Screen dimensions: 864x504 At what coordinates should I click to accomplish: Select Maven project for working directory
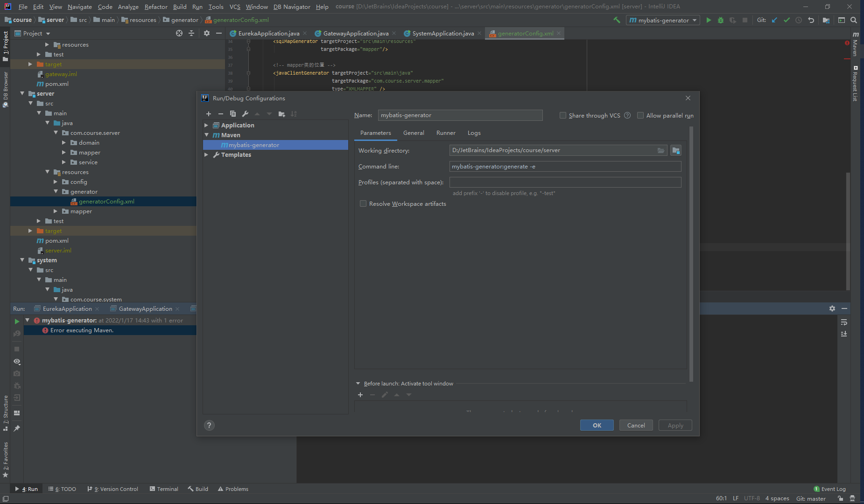tap(676, 150)
